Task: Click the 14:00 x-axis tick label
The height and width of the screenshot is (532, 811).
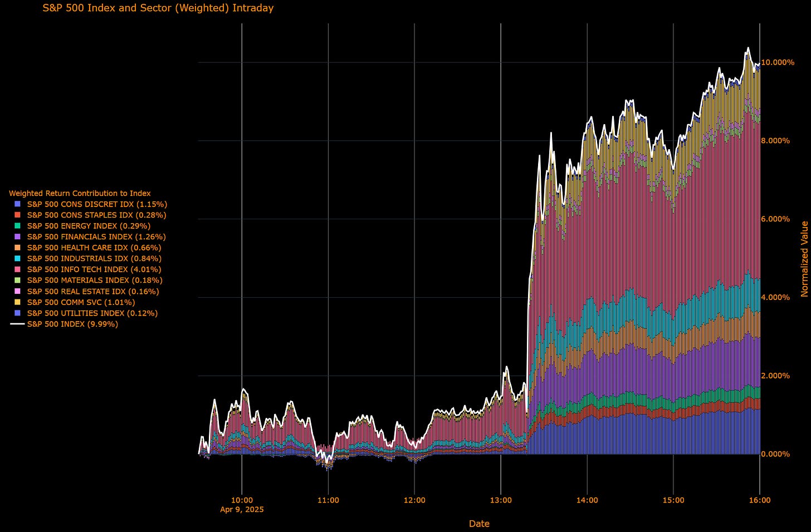Action: tap(587, 500)
